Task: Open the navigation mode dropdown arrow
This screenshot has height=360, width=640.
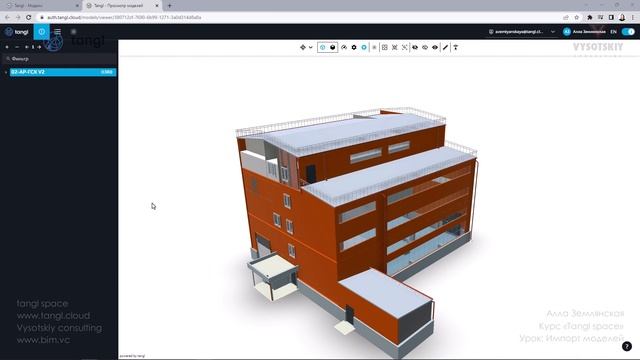Action: tap(311, 47)
